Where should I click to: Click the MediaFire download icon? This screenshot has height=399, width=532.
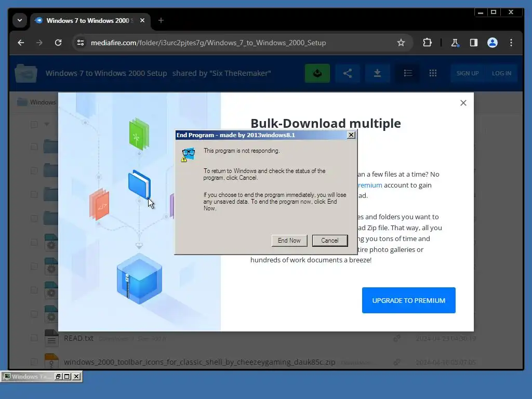click(377, 73)
